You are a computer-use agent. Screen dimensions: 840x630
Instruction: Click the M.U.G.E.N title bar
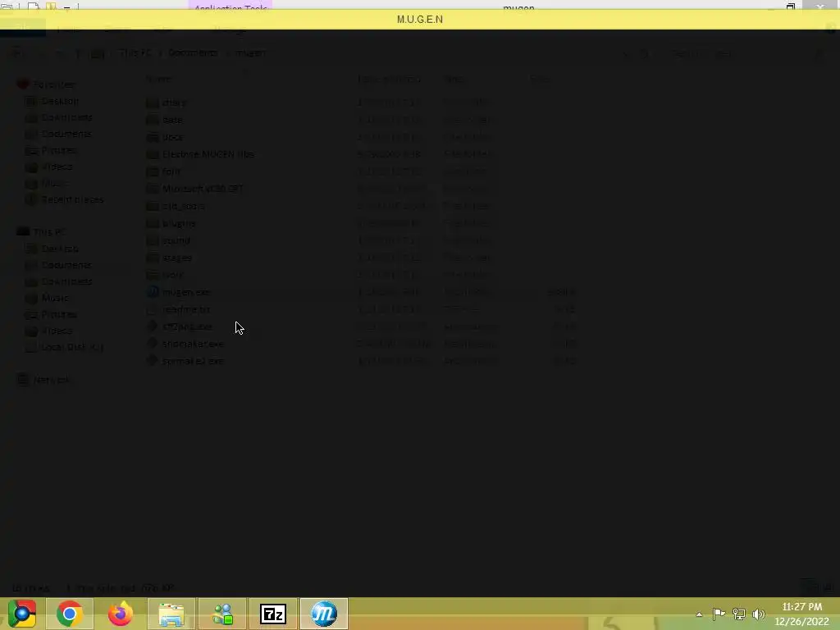[x=420, y=20]
